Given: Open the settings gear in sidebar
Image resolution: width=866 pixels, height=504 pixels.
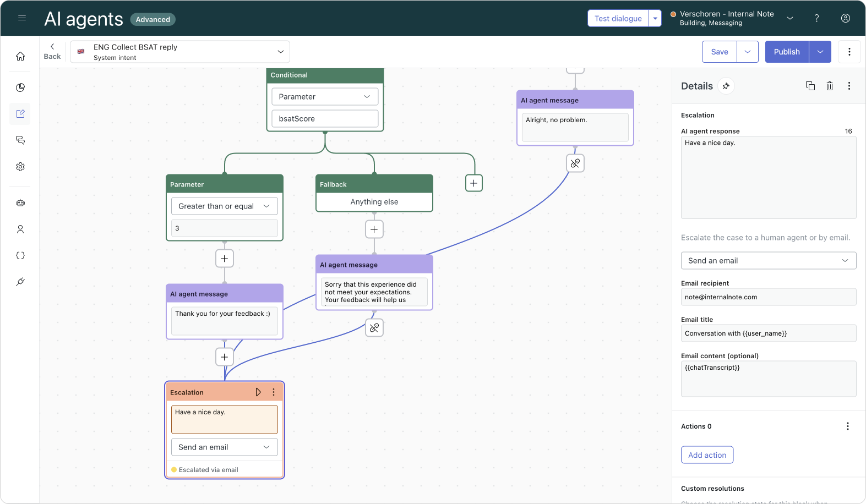Looking at the screenshot, I should (20, 167).
